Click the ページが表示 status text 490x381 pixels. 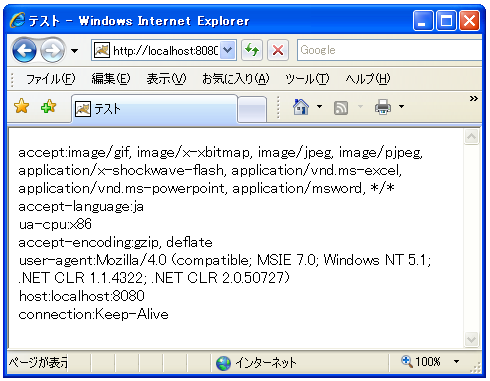38,363
